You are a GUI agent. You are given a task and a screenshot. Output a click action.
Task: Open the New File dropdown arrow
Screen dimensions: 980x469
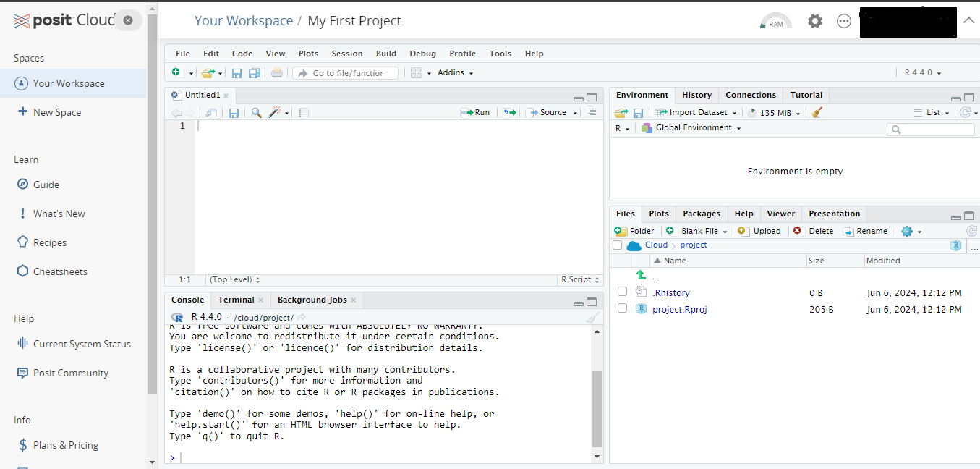coord(191,74)
